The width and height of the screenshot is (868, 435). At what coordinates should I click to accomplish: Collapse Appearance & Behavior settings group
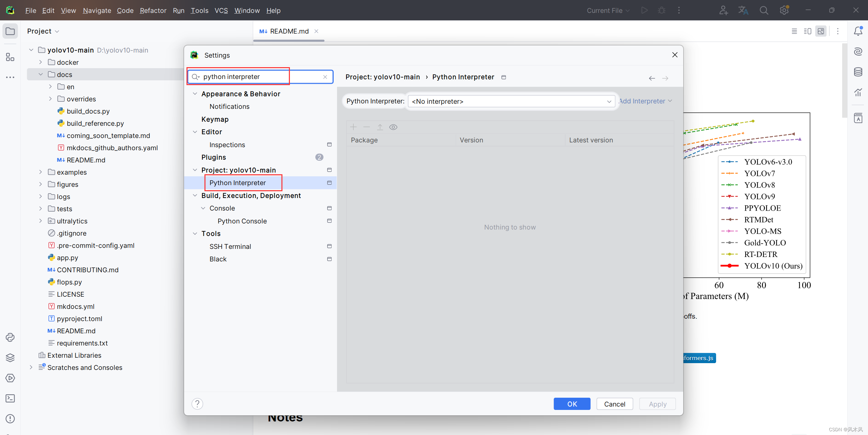pyautogui.click(x=195, y=94)
